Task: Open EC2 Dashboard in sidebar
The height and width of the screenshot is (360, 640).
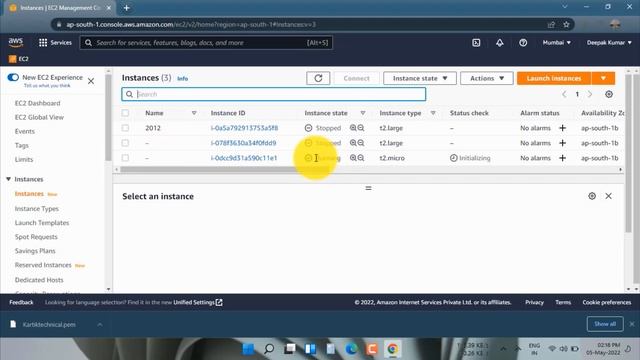Action: click(x=38, y=103)
